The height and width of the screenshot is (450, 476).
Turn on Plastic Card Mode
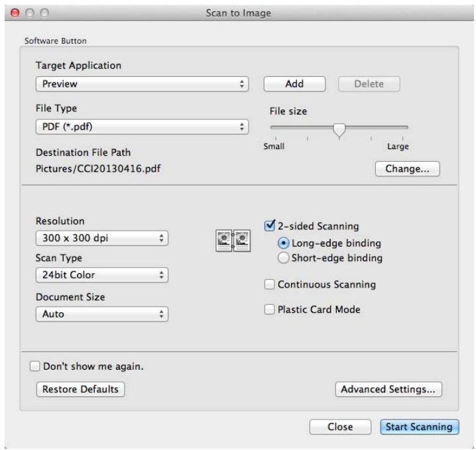click(x=269, y=309)
